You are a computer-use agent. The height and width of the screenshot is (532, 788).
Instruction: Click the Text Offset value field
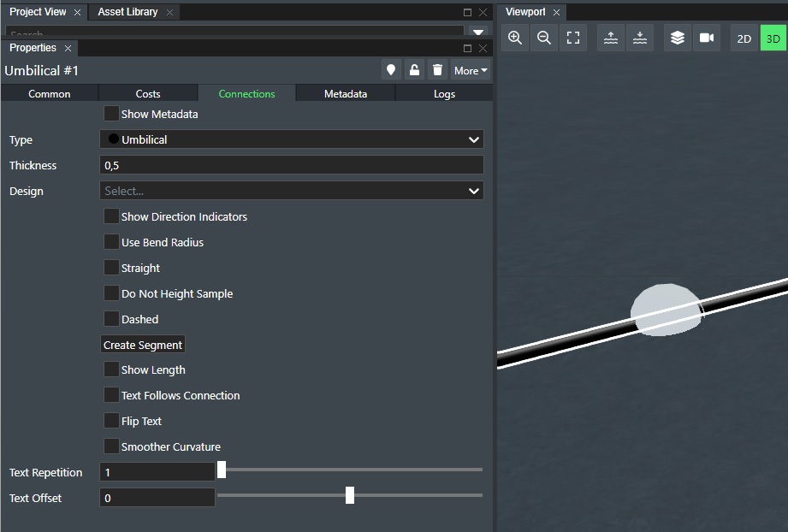(157, 497)
